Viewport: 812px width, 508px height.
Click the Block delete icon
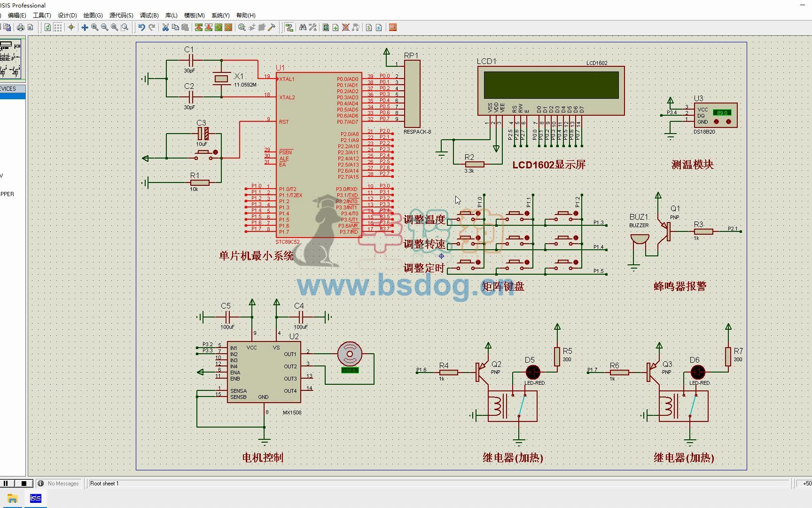coord(228,27)
